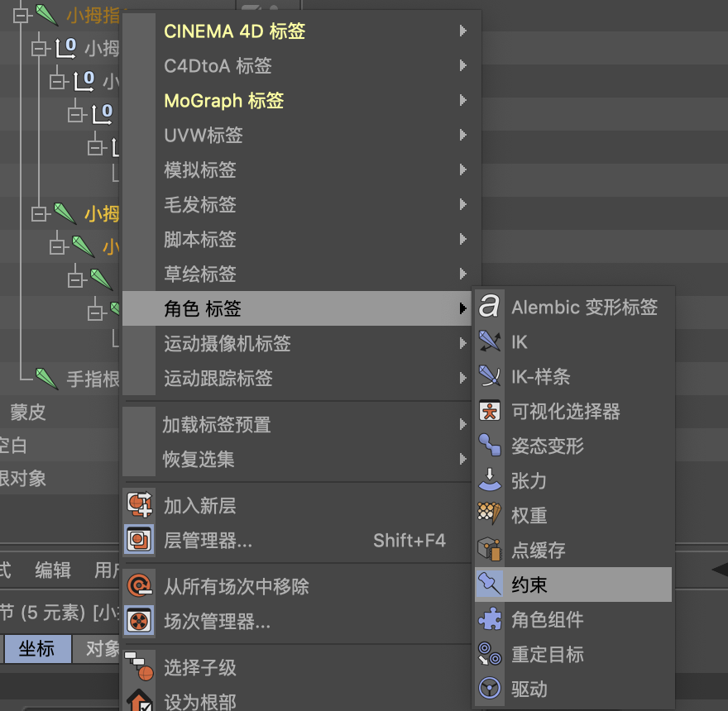Viewport: 728px width, 711px height.
Task: Open the 草绘标签 submenu
Action: point(296,274)
